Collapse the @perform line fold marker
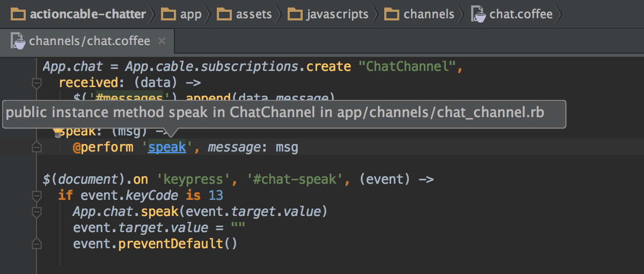The width and height of the screenshot is (644, 274). pos(36,147)
